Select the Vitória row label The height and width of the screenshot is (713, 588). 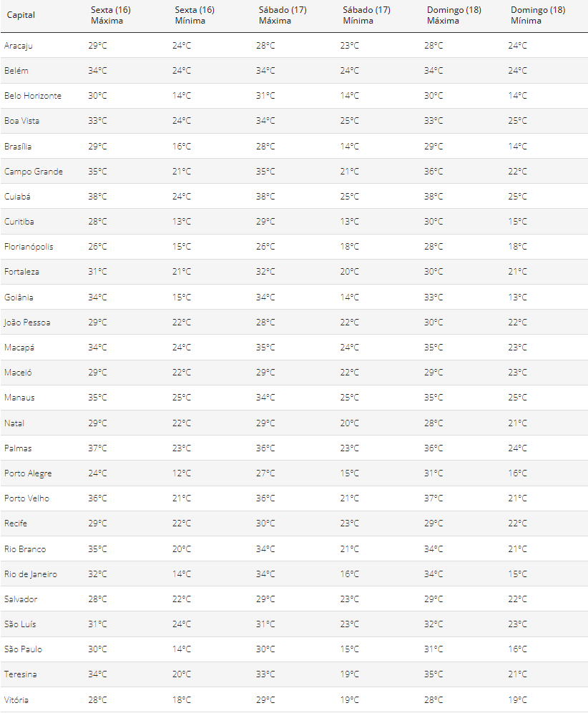(x=16, y=699)
